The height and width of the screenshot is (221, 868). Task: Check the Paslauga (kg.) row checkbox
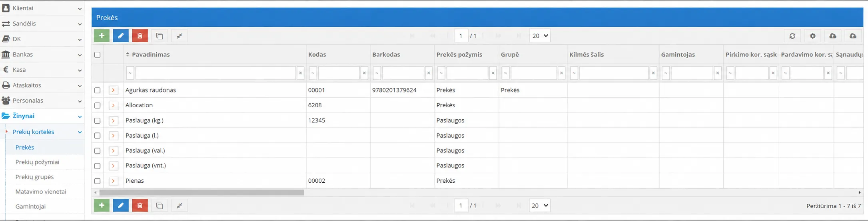[97, 120]
